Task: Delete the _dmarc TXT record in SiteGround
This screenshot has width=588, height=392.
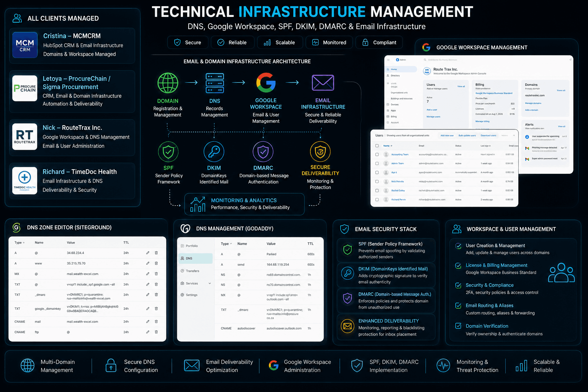Action: [156, 295]
